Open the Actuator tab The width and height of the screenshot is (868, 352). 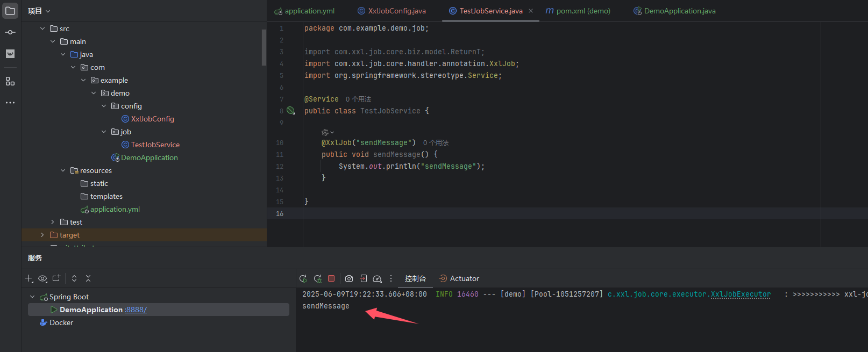[x=459, y=278]
